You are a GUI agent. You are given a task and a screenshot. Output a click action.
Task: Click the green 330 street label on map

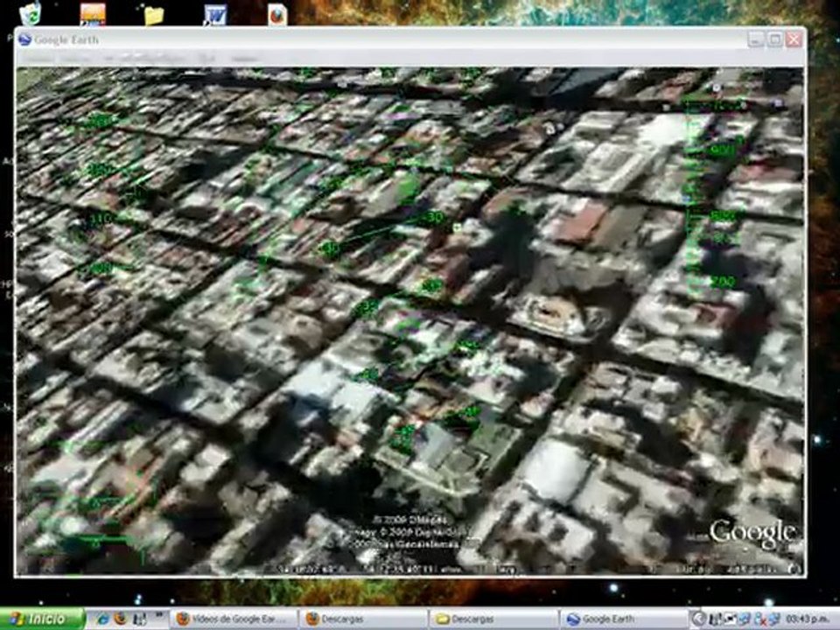[x=432, y=218]
